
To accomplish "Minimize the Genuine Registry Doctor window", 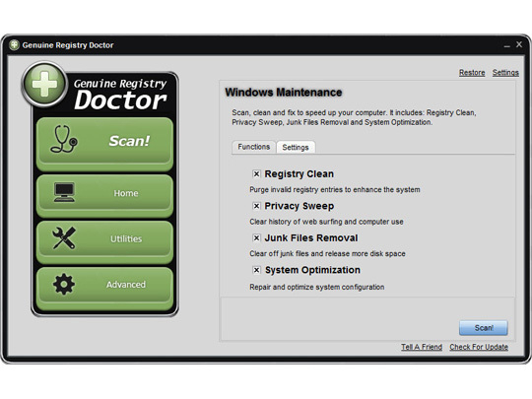I will [507, 45].
